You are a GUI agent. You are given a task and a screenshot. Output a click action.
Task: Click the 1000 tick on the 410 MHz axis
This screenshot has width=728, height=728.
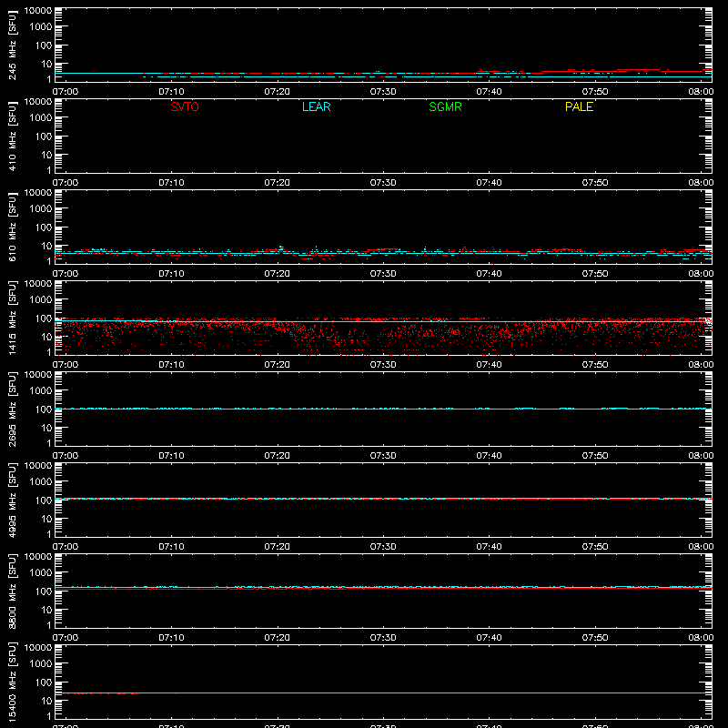41,118
